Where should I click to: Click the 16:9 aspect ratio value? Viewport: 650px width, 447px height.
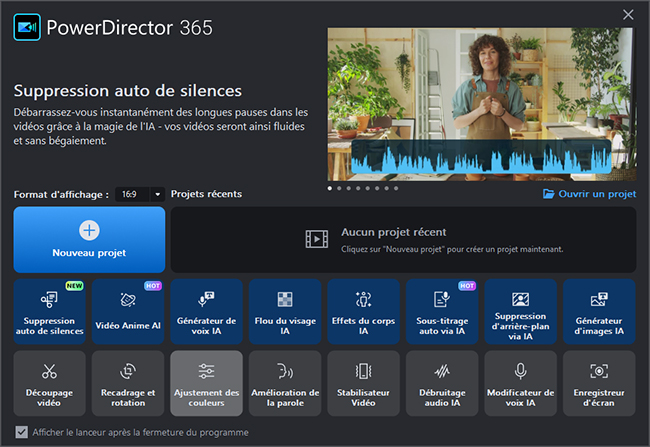[x=129, y=194]
